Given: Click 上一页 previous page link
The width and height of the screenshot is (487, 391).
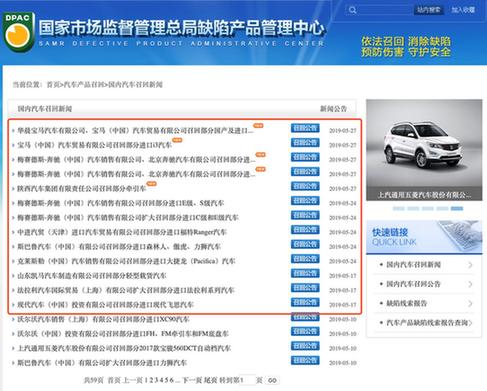Looking at the screenshot, I should click(132, 380).
